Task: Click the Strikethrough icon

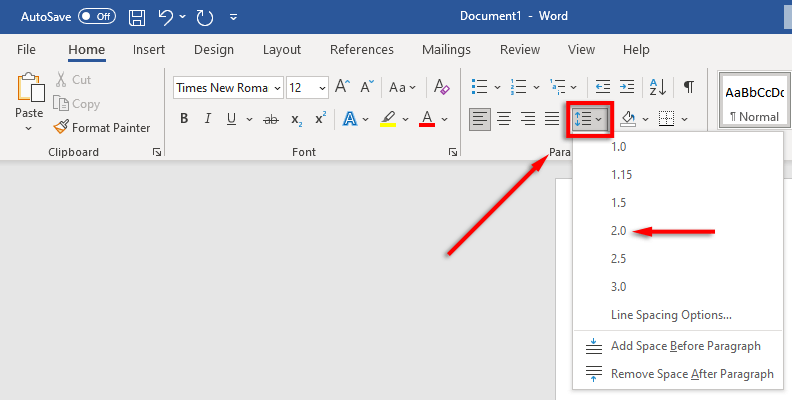Action: pos(270,119)
